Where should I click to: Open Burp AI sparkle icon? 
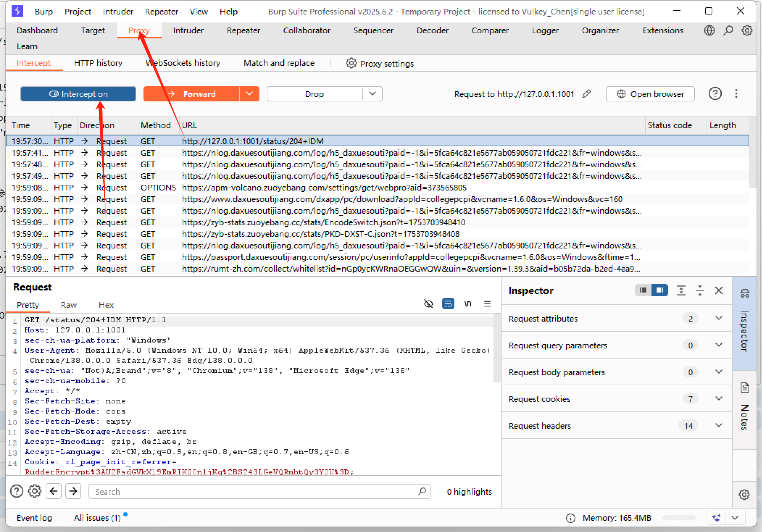pyautogui.click(x=716, y=518)
